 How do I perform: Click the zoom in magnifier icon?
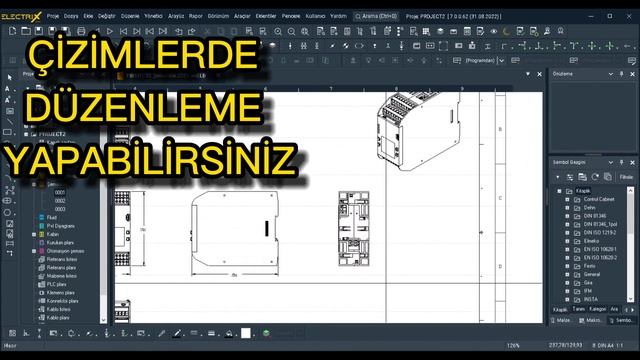click(x=278, y=31)
